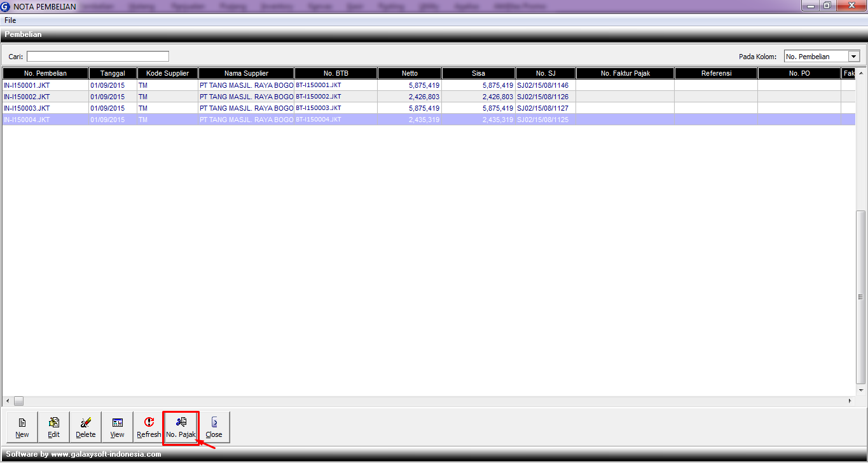
Task: Select cell SJ02/15/08/1127 in No. SJ column
Action: click(542, 108)
